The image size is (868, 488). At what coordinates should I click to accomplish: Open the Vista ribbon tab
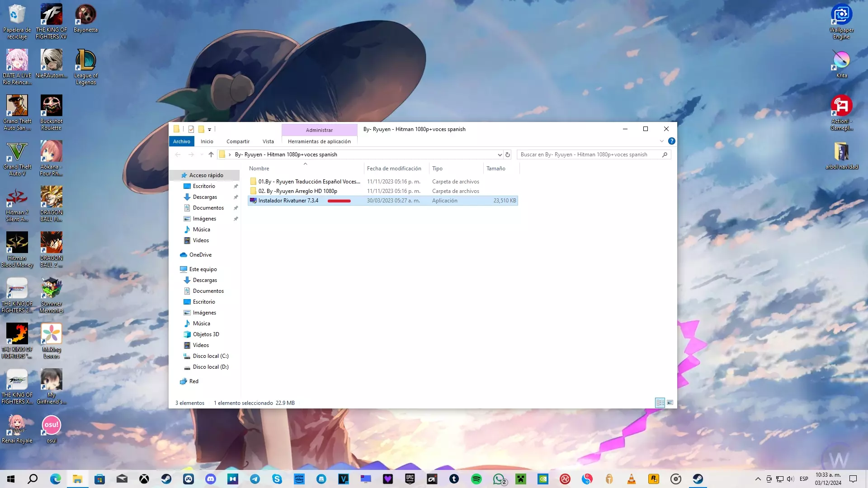tap(268, 141)
